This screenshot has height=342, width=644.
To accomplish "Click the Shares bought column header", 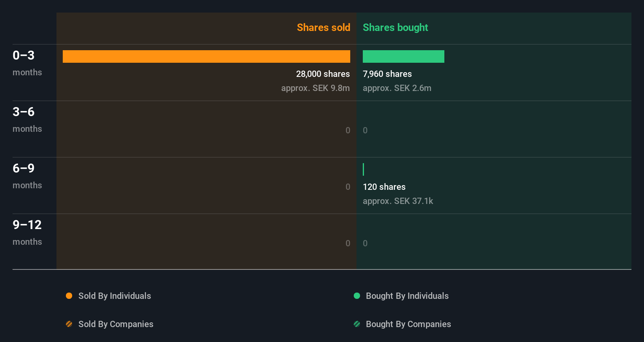I will (395, 27).
